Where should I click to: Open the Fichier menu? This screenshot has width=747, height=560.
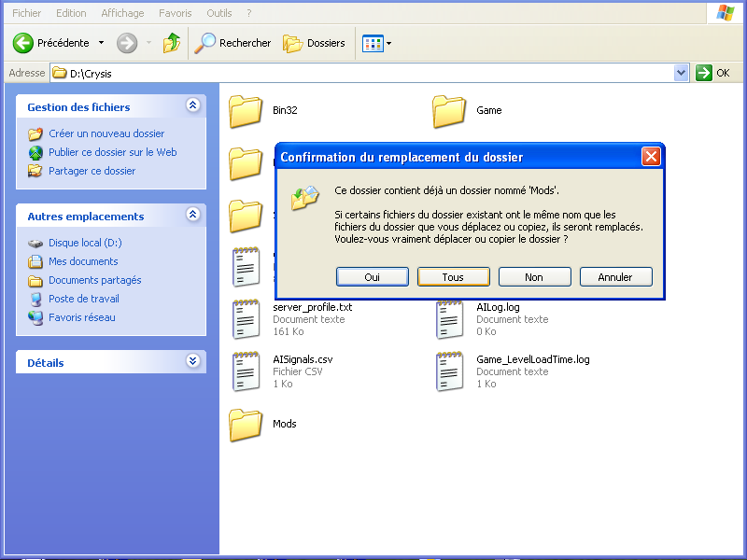[x=27, y=13]
